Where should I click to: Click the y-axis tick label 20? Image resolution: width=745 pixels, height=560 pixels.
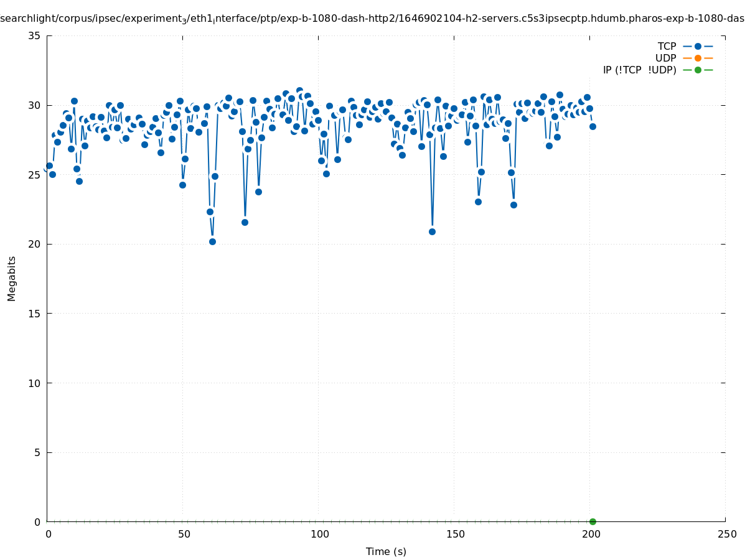tap(34, 244)
